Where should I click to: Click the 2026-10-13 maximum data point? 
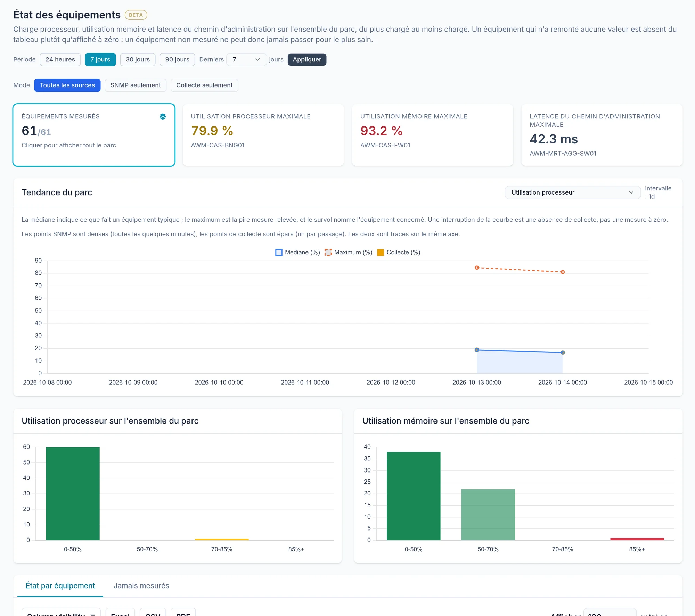477,268
